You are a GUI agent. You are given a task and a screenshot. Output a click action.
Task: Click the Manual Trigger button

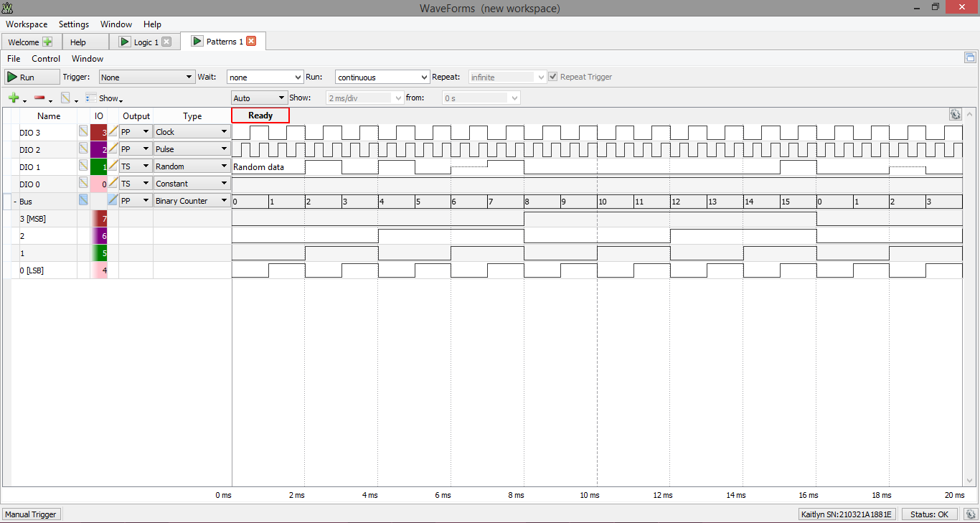click(31, 514)
